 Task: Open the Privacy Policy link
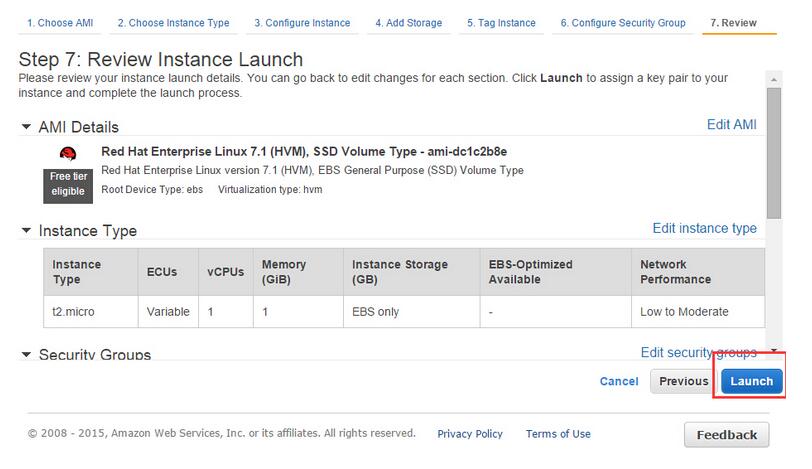pyautogui.click(x=470, y=434)
